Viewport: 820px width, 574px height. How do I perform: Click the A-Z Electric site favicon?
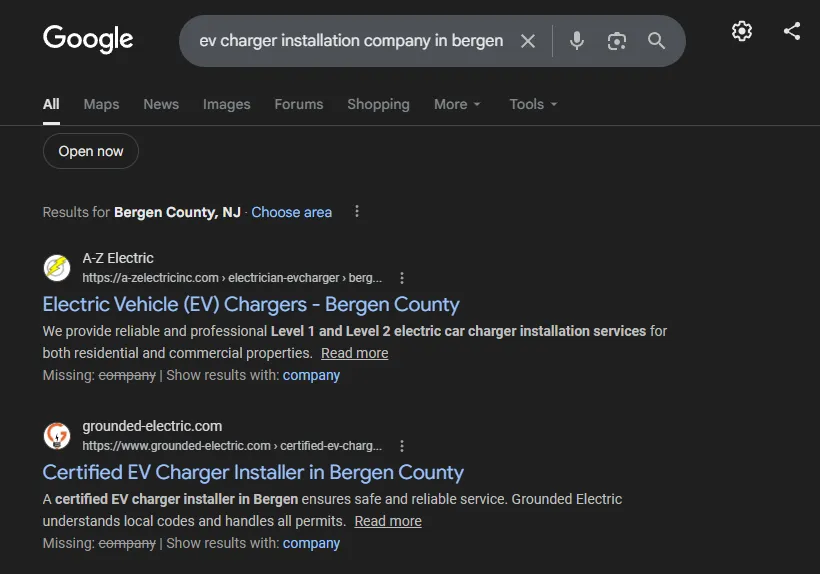pos(57,268)
